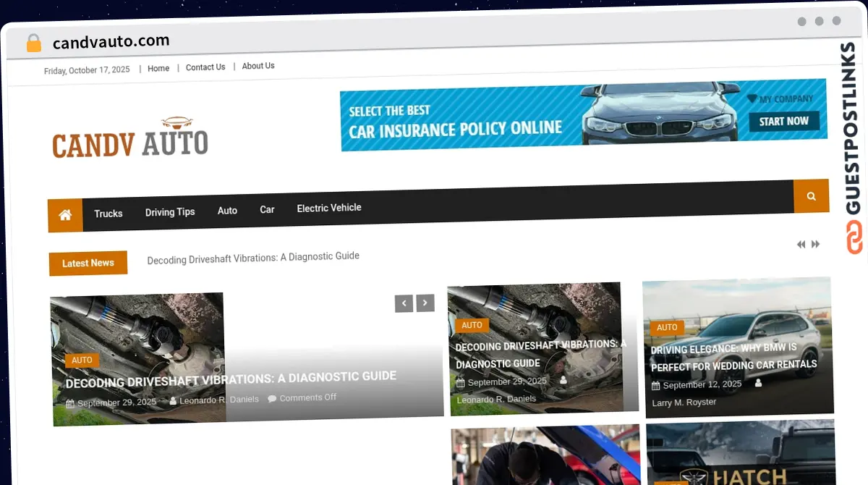This screenshot has height=485, width=868.
Task: Open the Driving Tips menu item
Action: [170, 212]
